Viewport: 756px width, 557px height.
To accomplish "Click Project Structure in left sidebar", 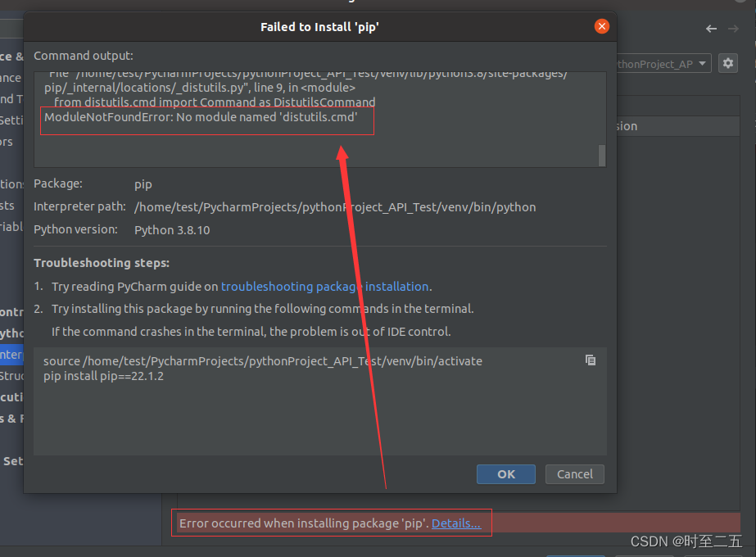I will 11,375.
